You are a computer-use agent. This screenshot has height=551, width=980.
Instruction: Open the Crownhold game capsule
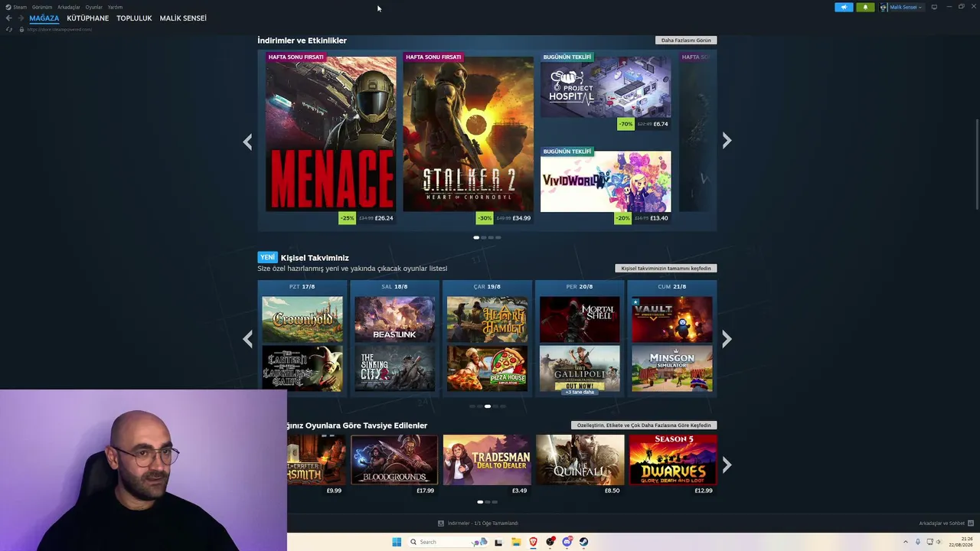302,319
